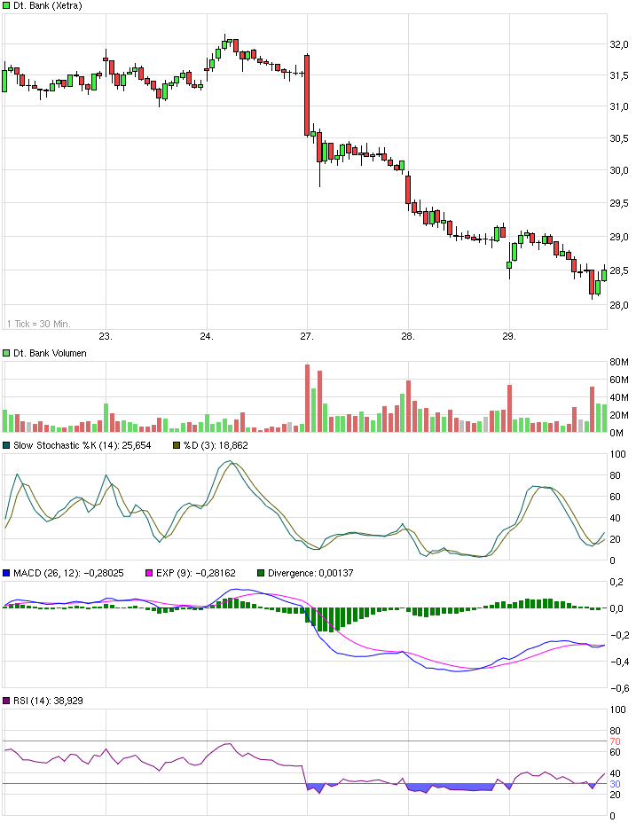Viewport: 644px width, 823px height.
Task: Click the 0M volume axis label
Action: pyautogui.click(x=617, y=433)
